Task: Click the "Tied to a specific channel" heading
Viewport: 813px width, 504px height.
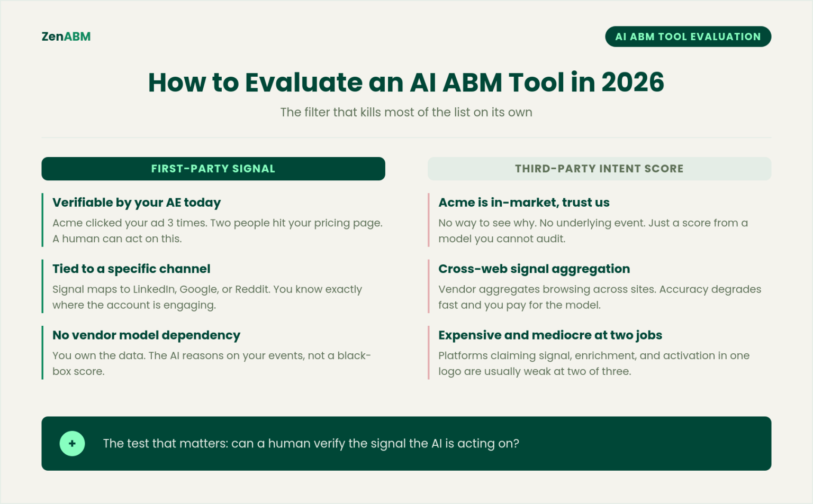Action: click(131, 269)
